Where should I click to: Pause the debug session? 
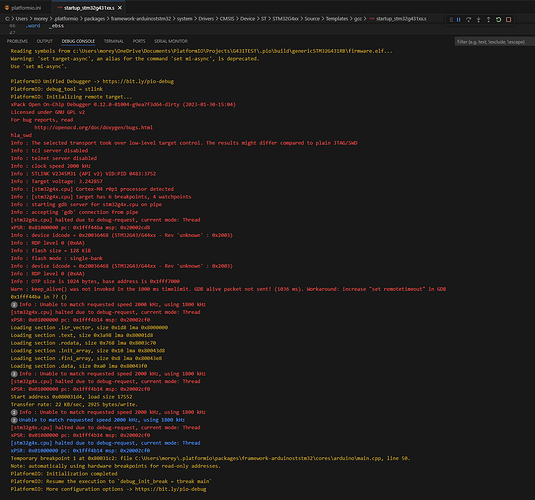coord(459,20)
